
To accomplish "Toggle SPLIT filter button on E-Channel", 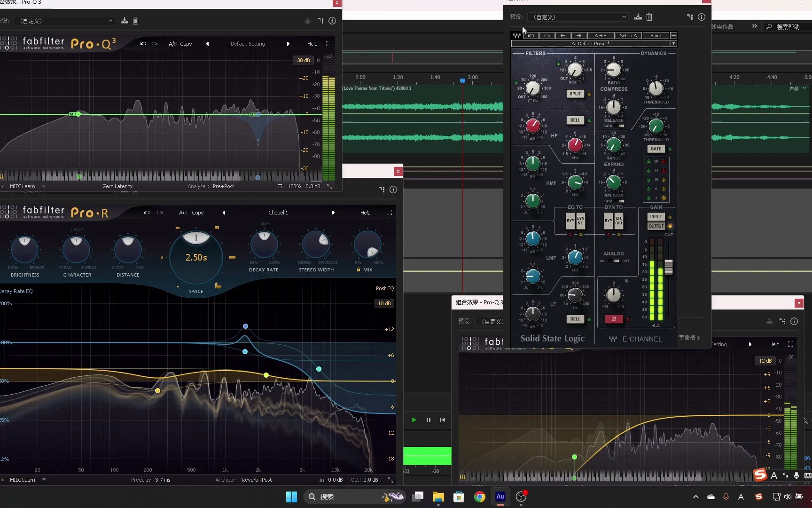I will (x=575, y=94).
